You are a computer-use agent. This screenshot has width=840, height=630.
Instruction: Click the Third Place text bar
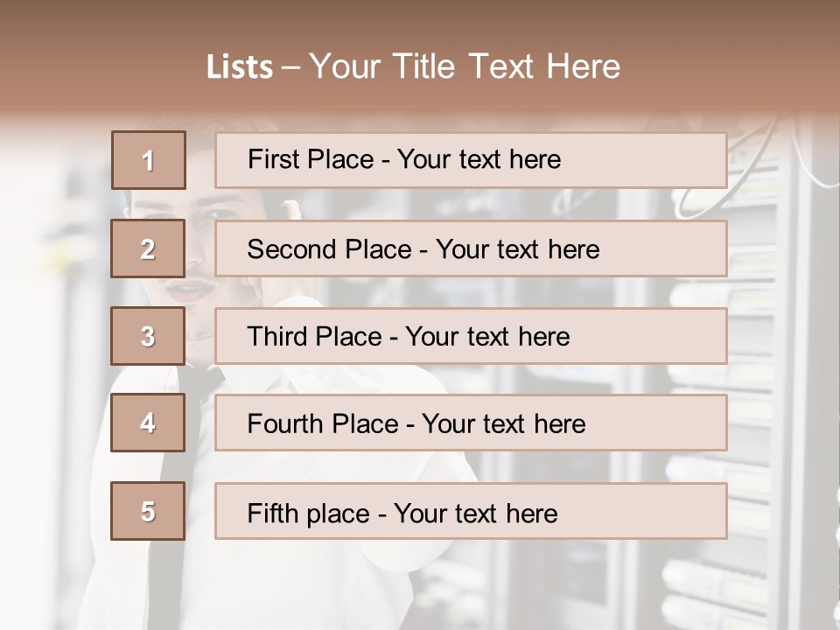(x=471, y=336)
